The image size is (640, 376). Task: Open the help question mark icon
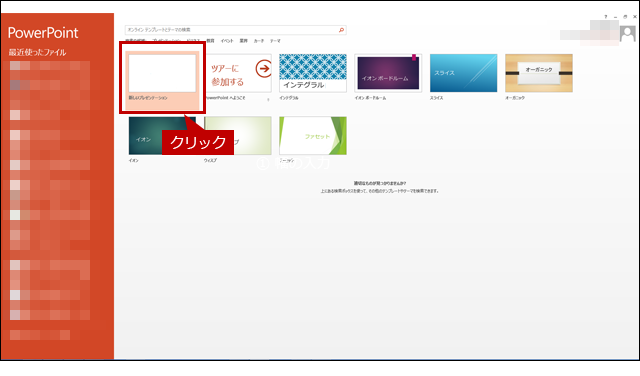[606, 17]
